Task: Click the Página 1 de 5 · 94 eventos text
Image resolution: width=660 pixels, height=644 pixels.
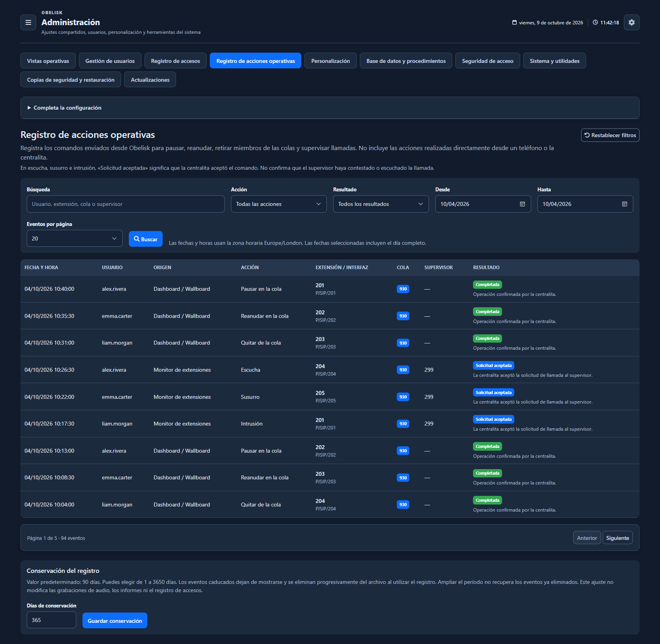Action: (56, 538)
